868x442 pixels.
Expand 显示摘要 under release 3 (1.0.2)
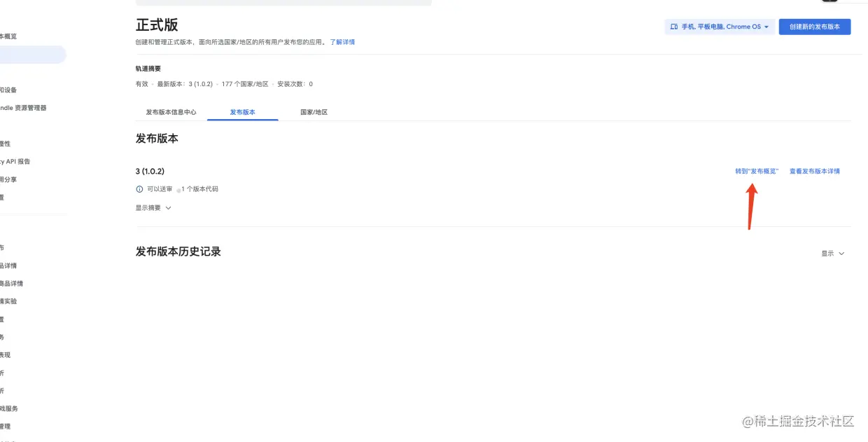[153, 208]
